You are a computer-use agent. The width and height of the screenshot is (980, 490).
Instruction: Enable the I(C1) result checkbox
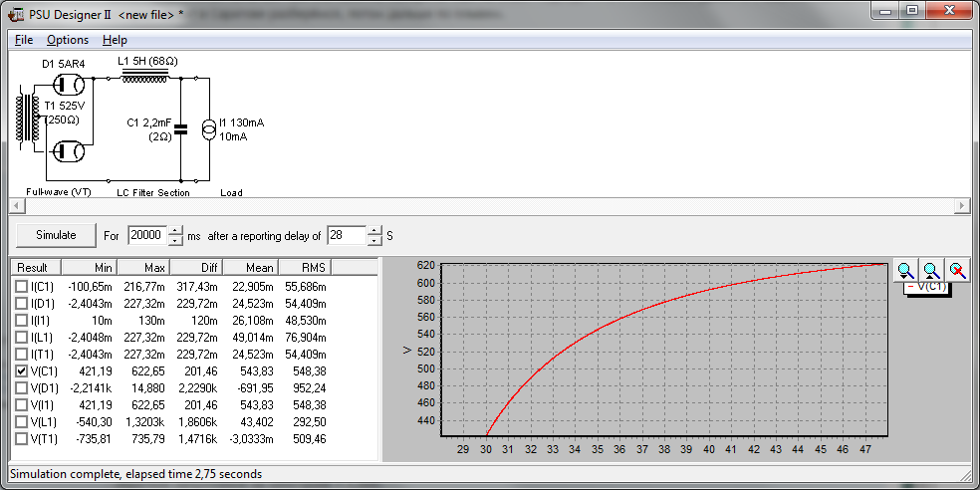click(x=22, y=286)
